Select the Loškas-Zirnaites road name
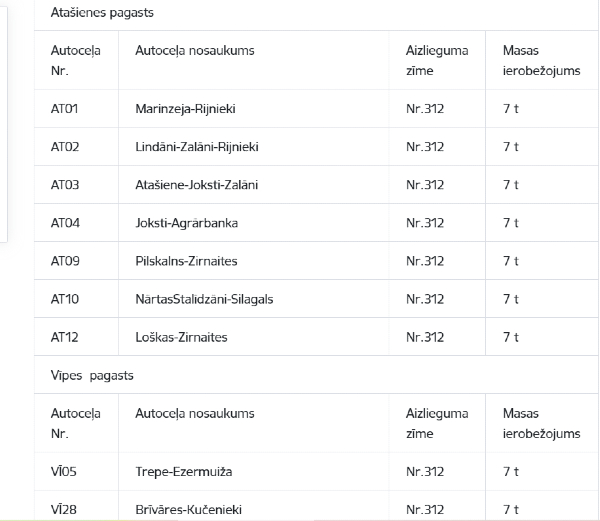 click(x=181, y=337)
